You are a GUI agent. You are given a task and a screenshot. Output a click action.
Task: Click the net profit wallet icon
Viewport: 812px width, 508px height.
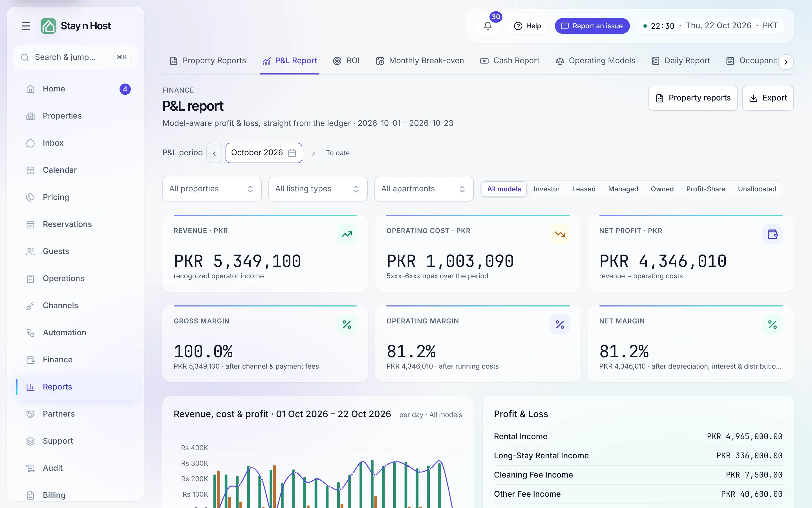click(773, 234)
